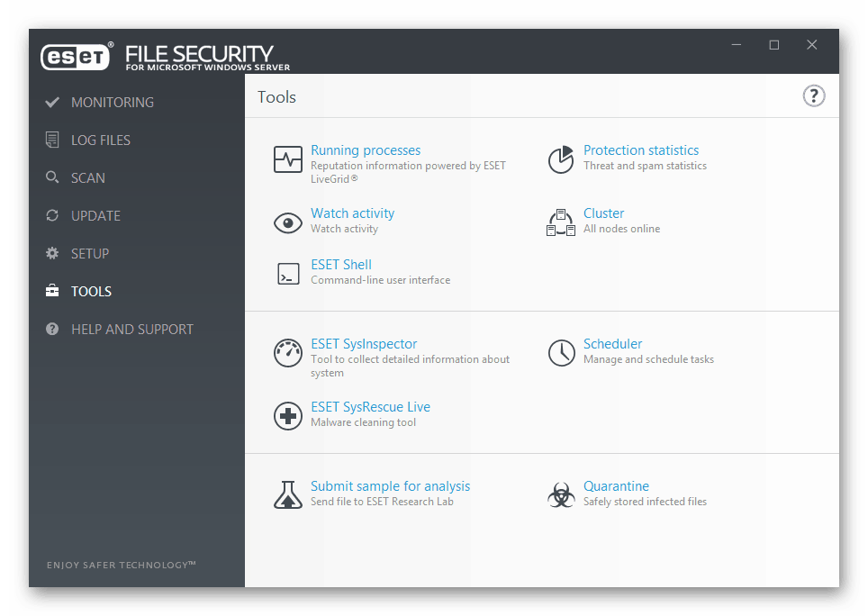868x616 pixels.
Task: Click the Quarantine biohazard icon
Action: click(561, 494)
